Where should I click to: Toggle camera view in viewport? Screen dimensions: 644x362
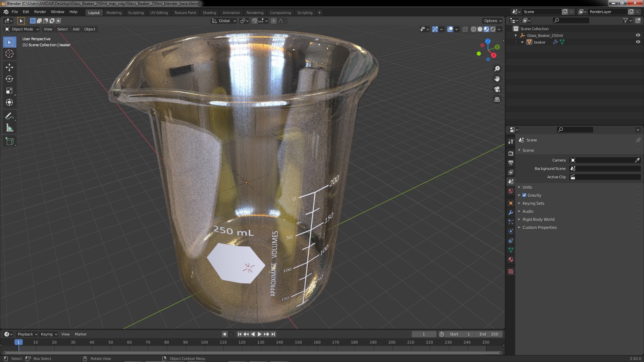[x=497, y=89]
